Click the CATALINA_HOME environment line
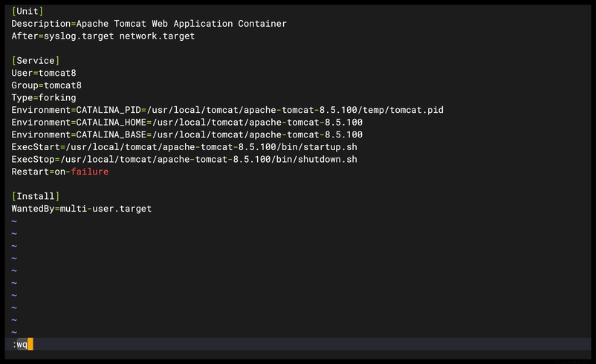596x364 pixels. (187, 123)
